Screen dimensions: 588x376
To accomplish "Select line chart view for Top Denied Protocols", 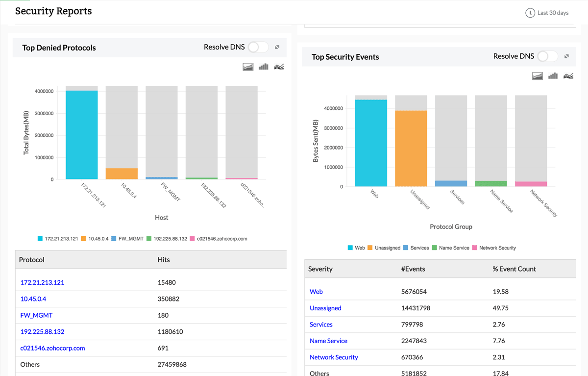I will (279, 67).
